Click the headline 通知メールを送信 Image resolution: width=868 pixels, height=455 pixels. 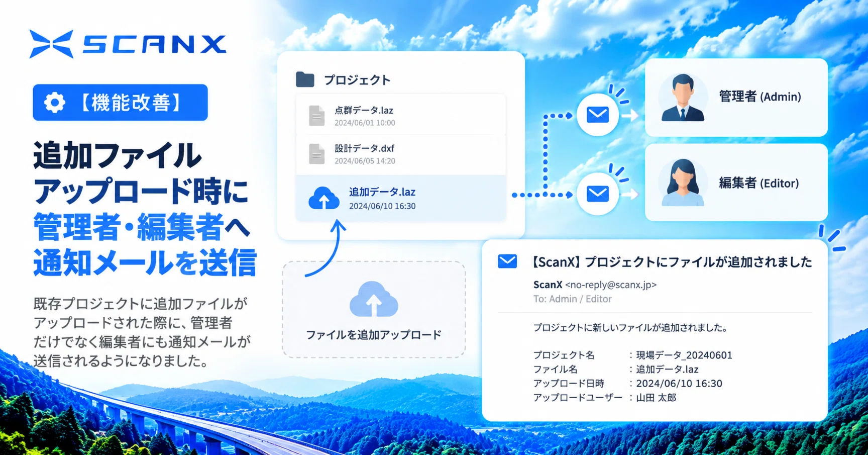tap(145, 262)
